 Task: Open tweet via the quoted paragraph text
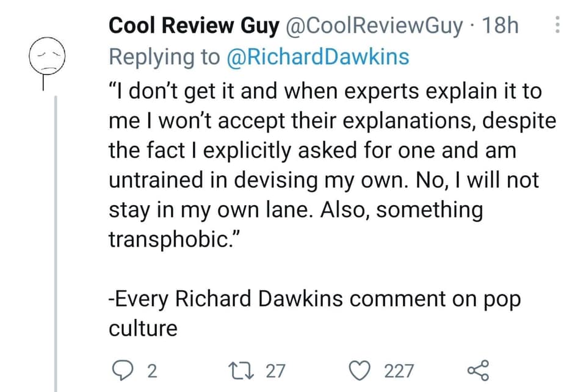click(333, 165)
